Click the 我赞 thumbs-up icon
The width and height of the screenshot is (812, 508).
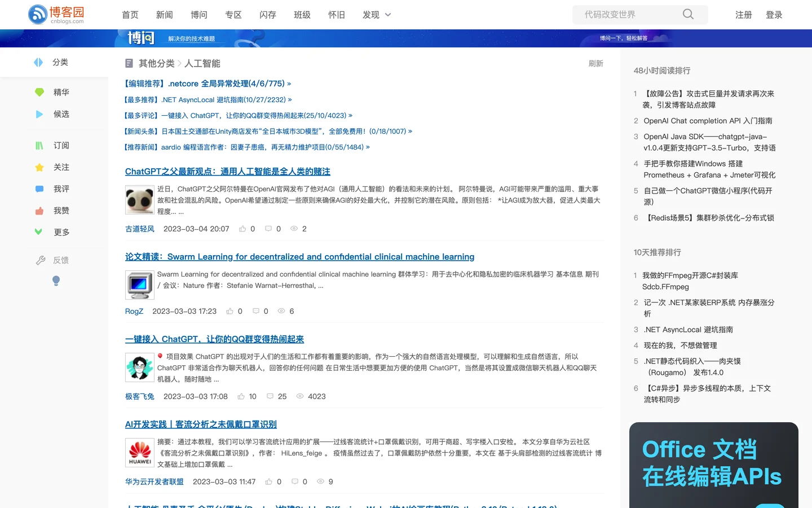point(39,211)
